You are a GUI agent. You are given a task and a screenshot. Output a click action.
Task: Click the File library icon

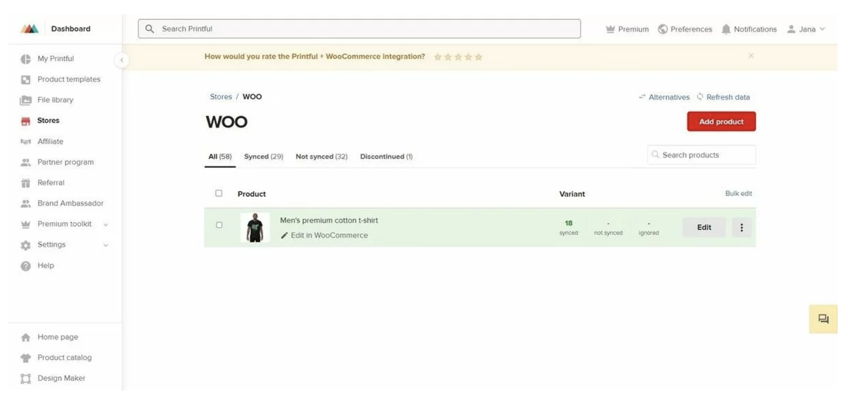[x=25, y=100]
